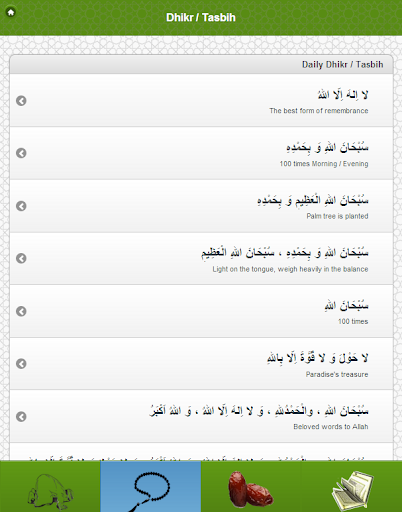Tap the home icon in the header
This screenshot has height=512, width=402.
[x=11, y=12]
